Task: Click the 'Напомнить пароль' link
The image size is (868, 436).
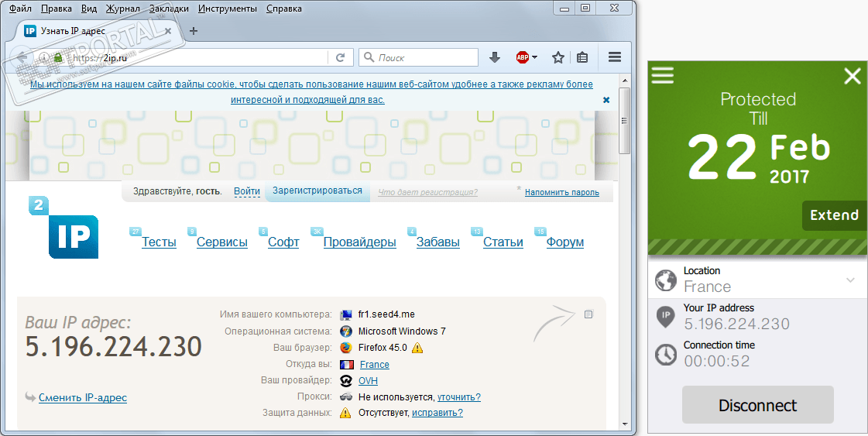Action: tap(562, 192)
